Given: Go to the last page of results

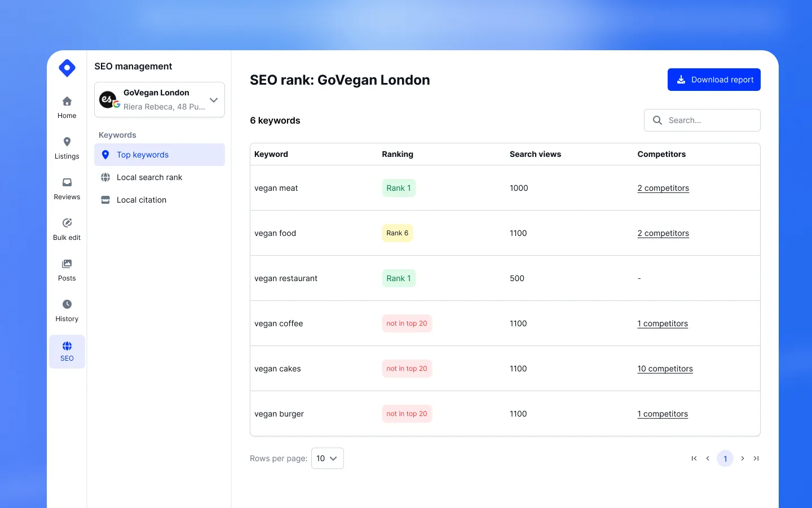Looking at the screenshot, I should click(756, 458).
